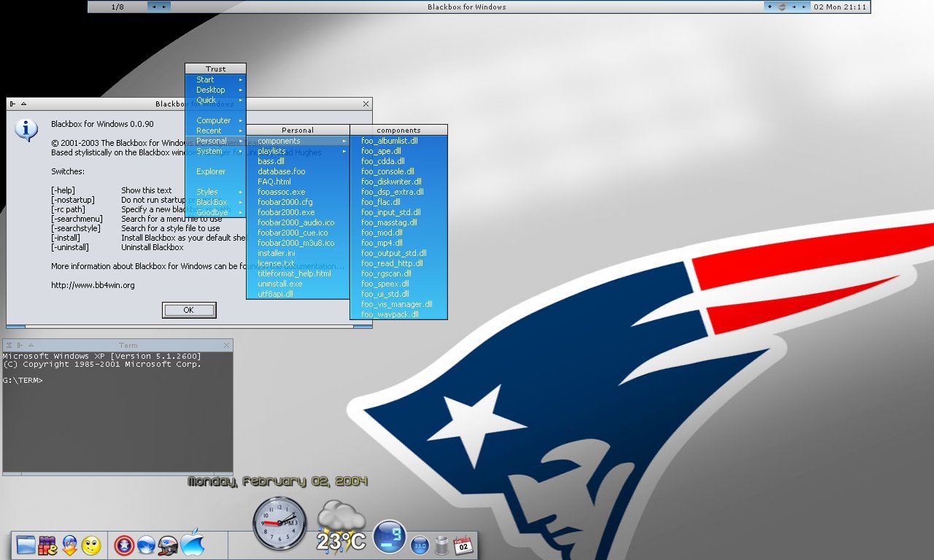Open license.txt in the Personal menu

298,263
